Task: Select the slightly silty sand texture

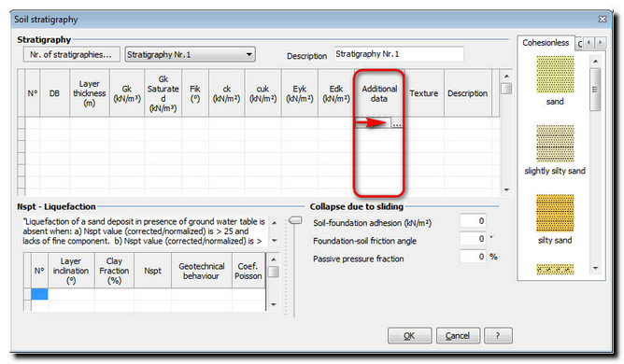Action: [x=555, y=144]
